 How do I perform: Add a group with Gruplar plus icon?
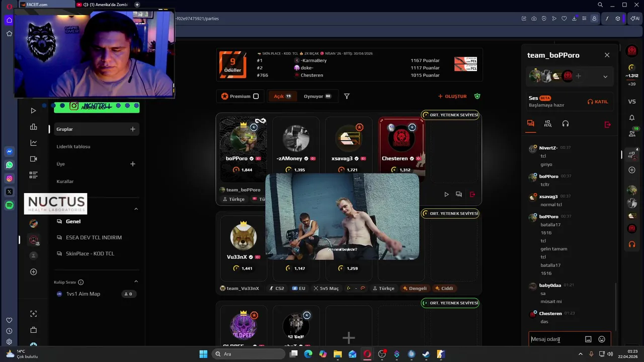(133, 129)
